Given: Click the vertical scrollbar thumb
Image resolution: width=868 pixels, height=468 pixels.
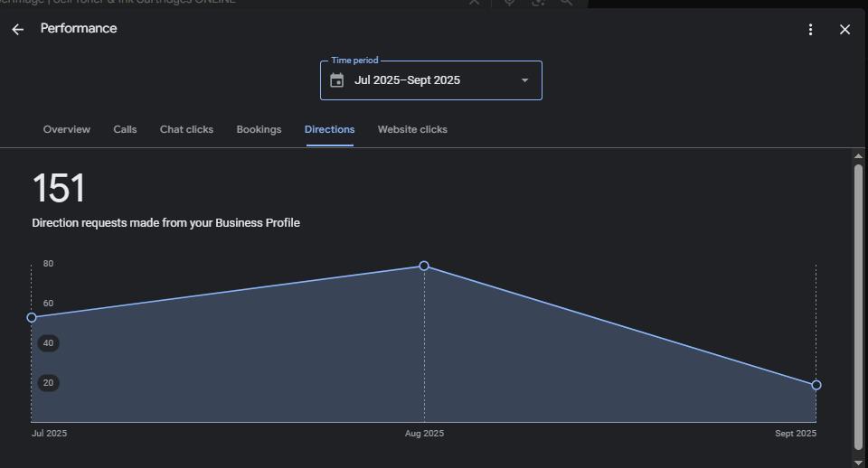Looking at the screenshot, I should pyautogui.click(x=858, y=307).
